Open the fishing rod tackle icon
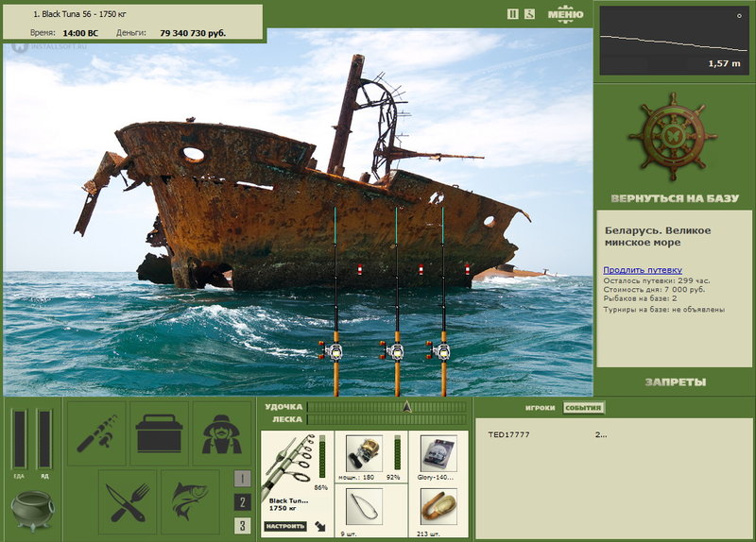Viewport: 756px width, 542px height. click(96, 433)
